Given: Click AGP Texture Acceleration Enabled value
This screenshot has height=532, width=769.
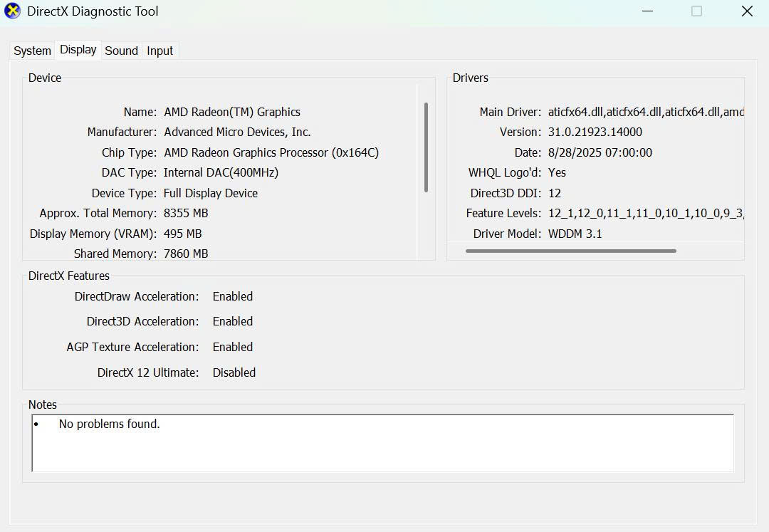Looking at the screenshot, I should point(232,347).
